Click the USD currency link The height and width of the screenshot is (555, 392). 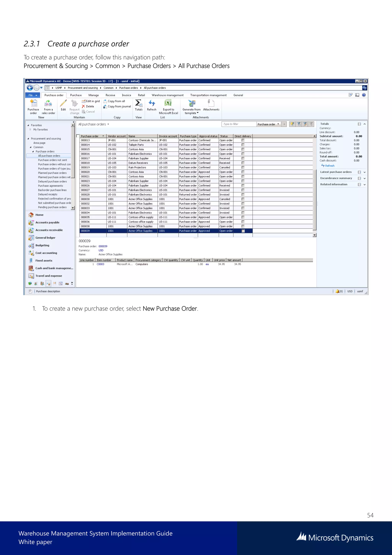click(101, 250)
